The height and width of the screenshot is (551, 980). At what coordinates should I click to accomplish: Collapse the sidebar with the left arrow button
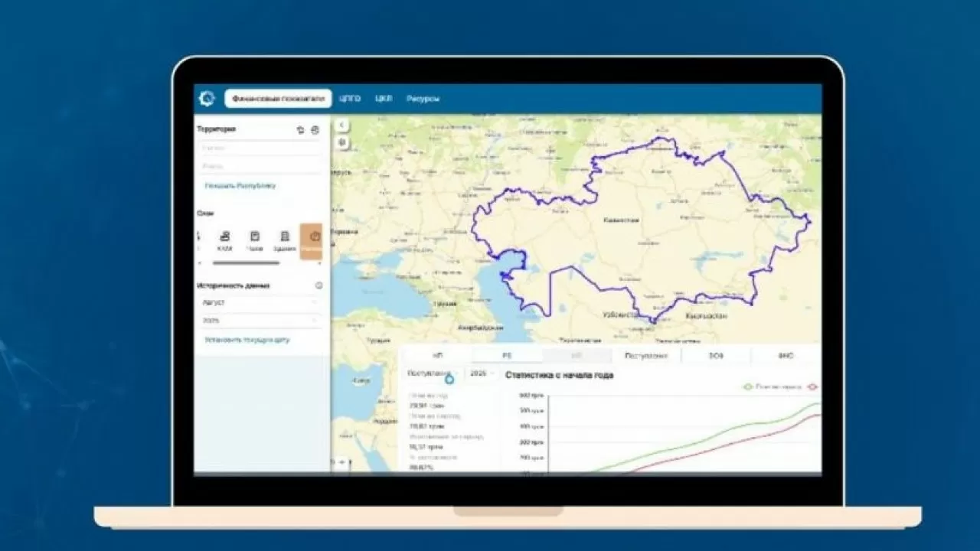click(341, 126)
